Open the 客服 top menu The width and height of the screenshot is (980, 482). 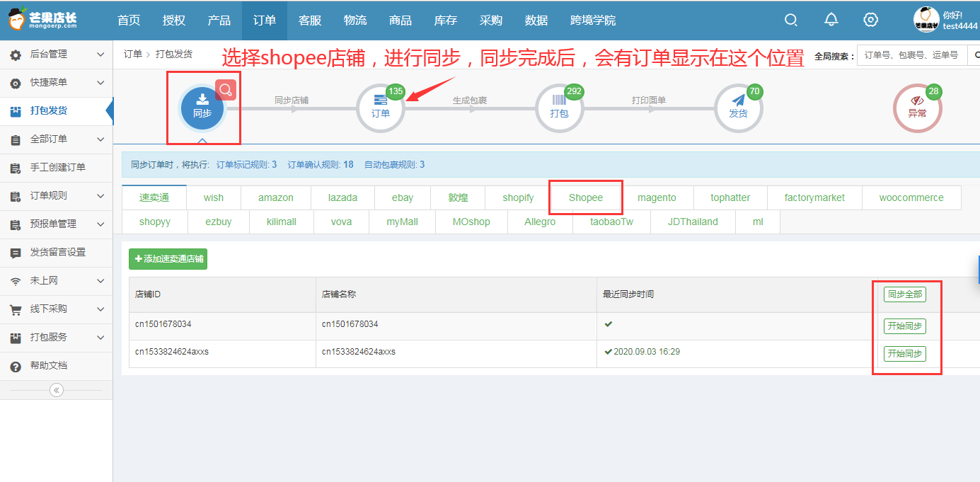pyautogui.click(x=310, y=21)
